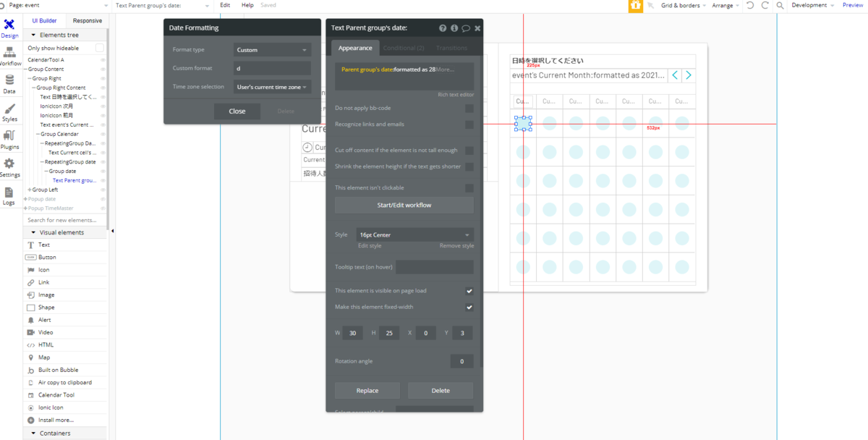Open the Edit menu
The height and width of the screenshot is (440, 868).
(x=225, y=5)
